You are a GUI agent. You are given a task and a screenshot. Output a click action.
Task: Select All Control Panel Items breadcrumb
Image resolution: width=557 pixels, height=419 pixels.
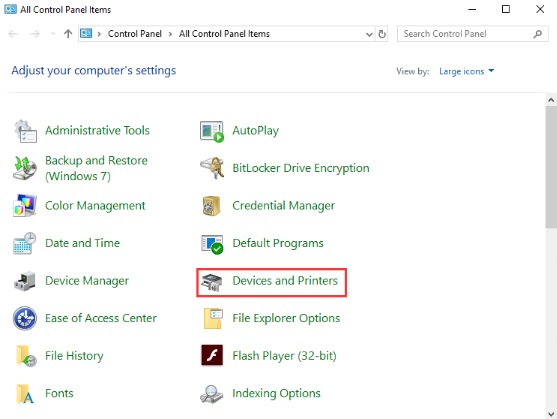pyautogui.click(x=224, y=34)
